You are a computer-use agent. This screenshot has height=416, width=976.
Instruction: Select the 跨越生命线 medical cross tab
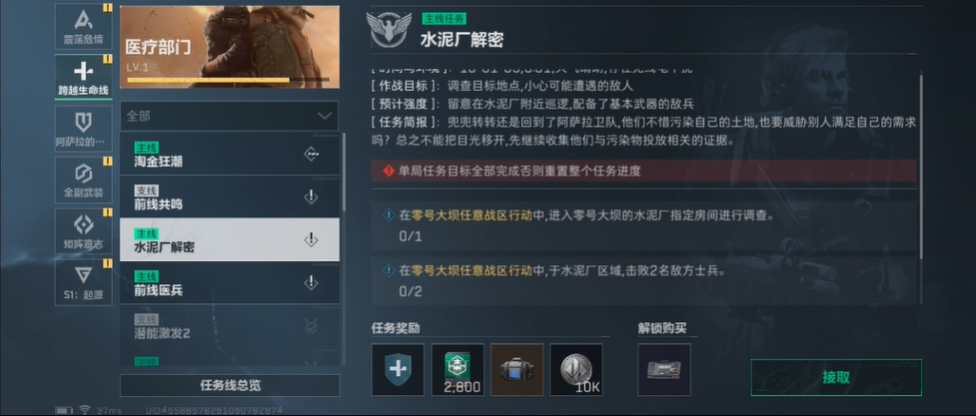83,77
